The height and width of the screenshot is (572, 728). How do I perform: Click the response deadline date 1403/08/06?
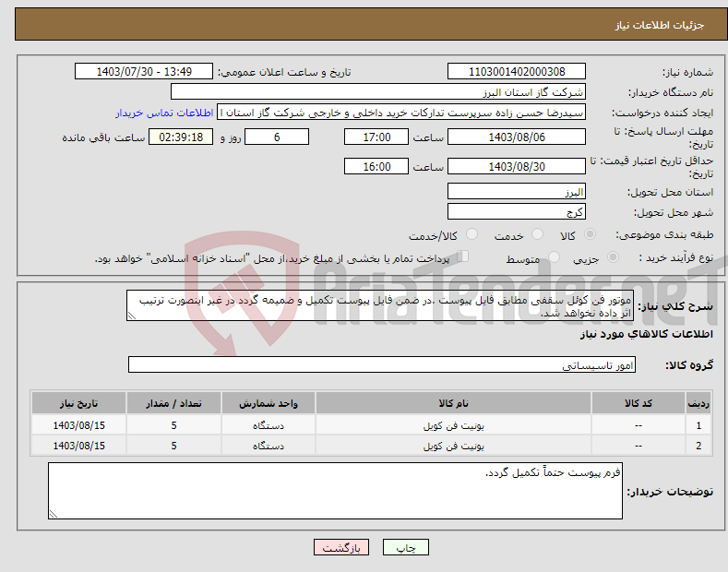[517, 137]
